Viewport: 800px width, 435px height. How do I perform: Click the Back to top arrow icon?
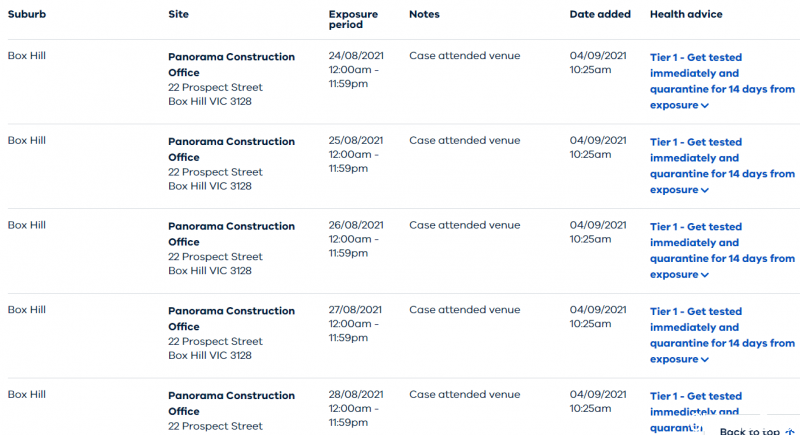pos(790,431)
